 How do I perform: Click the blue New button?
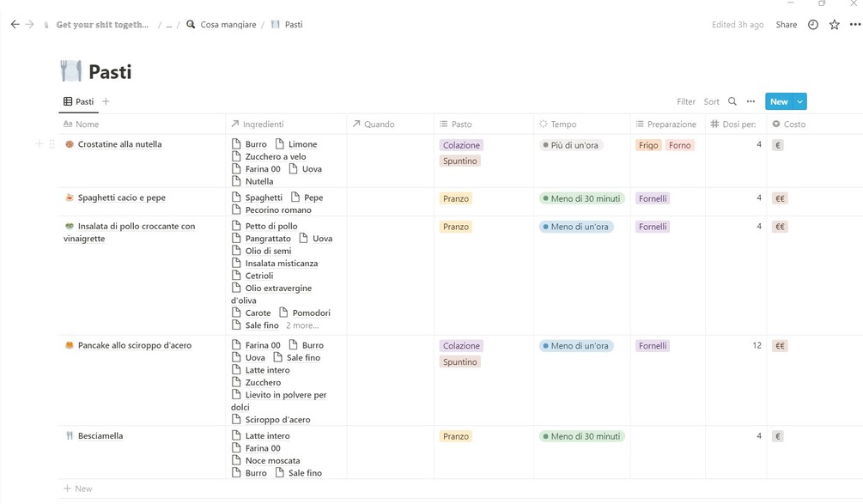(779, 101)
